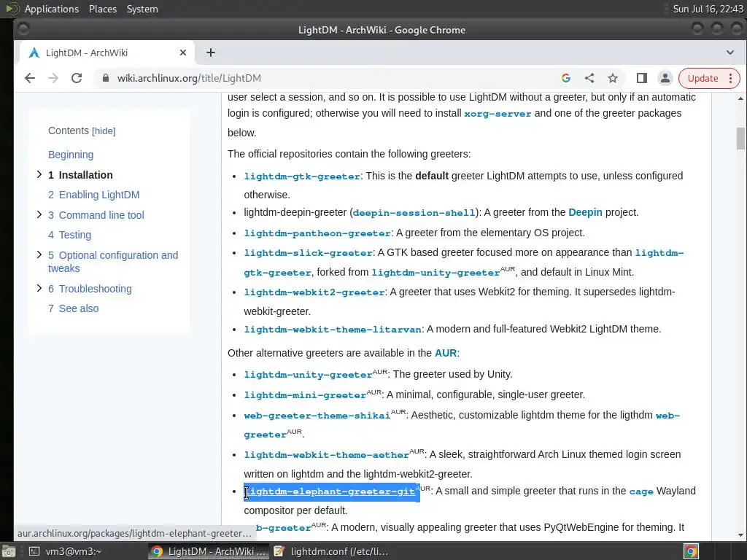Open the Chrome profile avatar
Viewport: 747px width, 560px height.
click(665, 78)
